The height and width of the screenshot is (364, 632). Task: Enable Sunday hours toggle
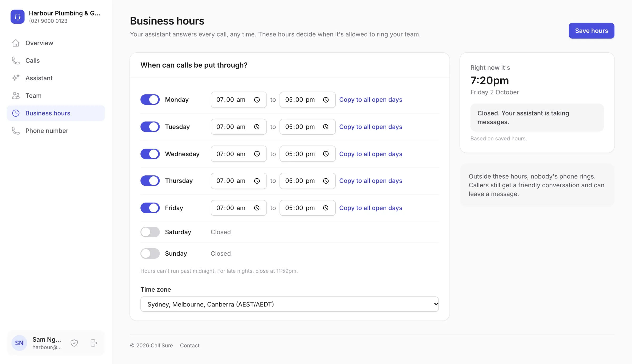point(150,254)
